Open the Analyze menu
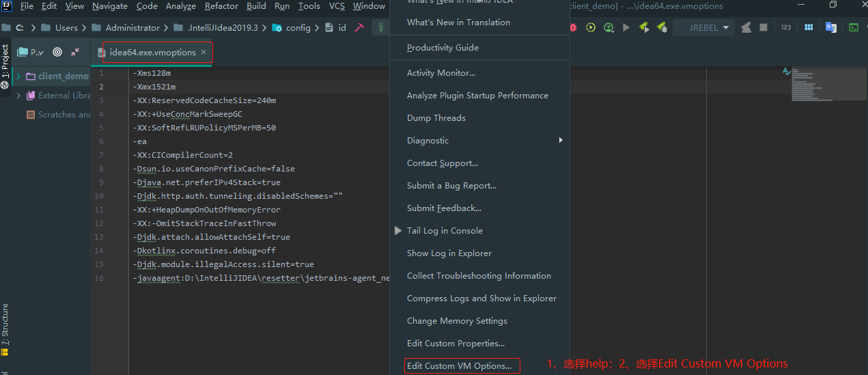868x375 pixels. pyautogui.click(x=181, y=6)
